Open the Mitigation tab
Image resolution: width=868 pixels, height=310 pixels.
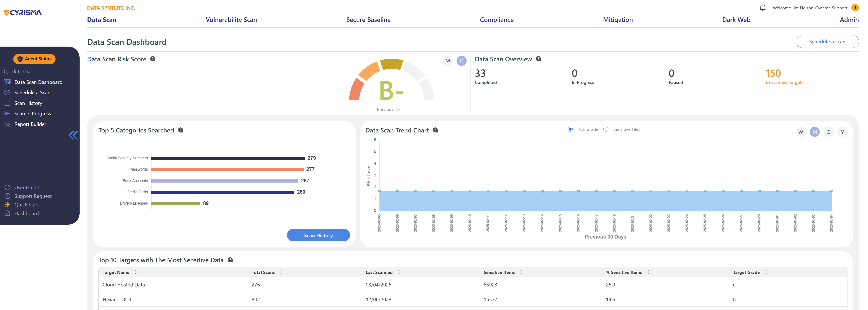(x=618, y=20)
